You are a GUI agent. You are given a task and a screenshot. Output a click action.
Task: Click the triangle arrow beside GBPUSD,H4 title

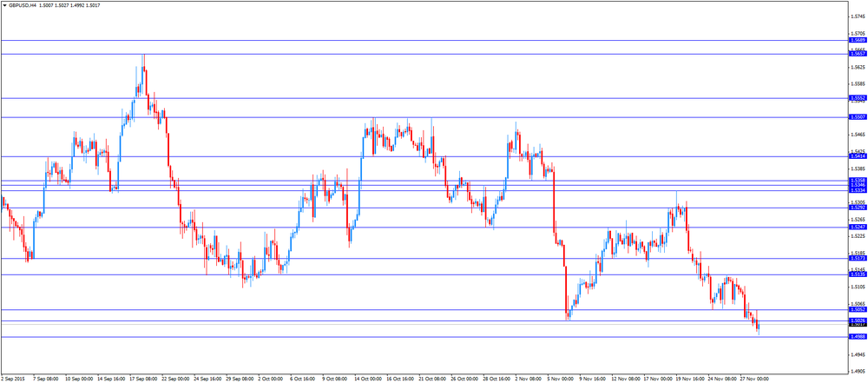click(x=4, y=4)
